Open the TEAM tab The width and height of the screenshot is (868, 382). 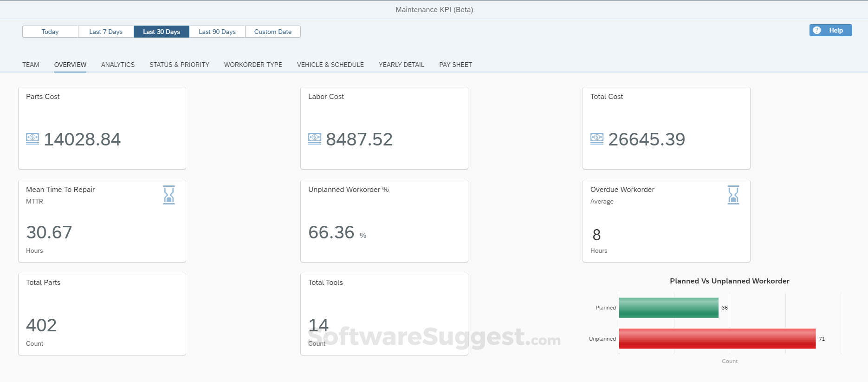tap(31, 65)
